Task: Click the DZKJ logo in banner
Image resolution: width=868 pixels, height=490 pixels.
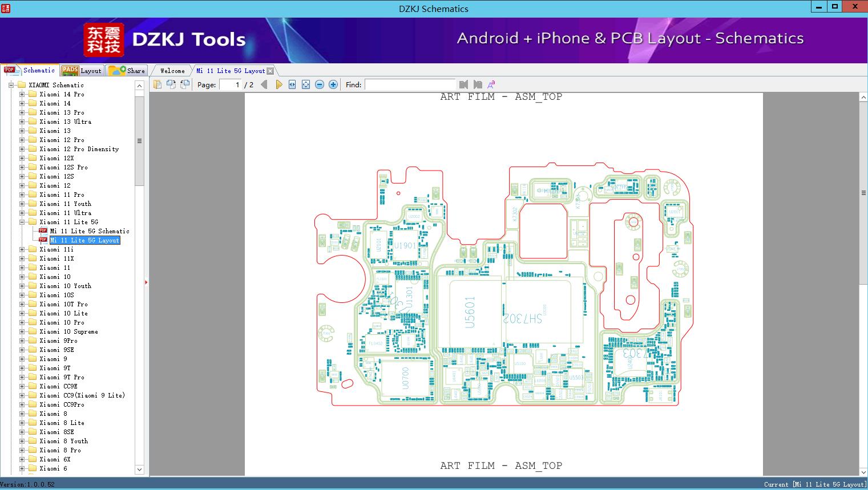Action: [x=103, y=39]
